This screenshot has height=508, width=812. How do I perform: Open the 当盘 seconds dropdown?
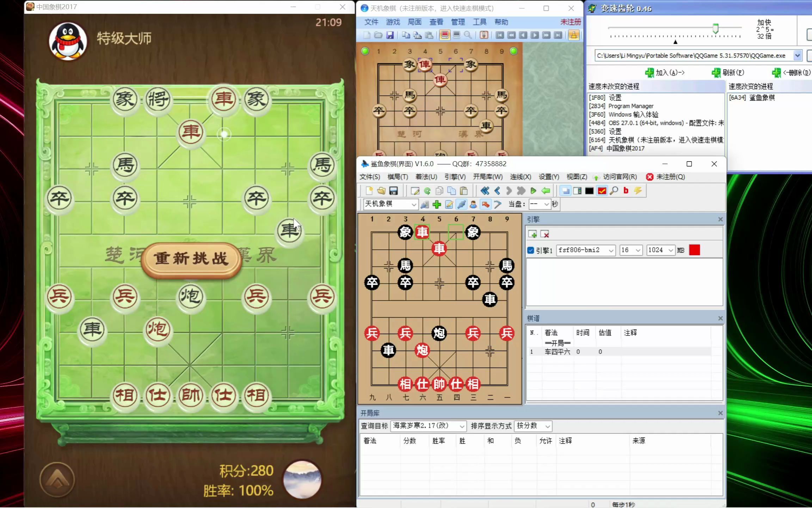(x=539, y=204)
